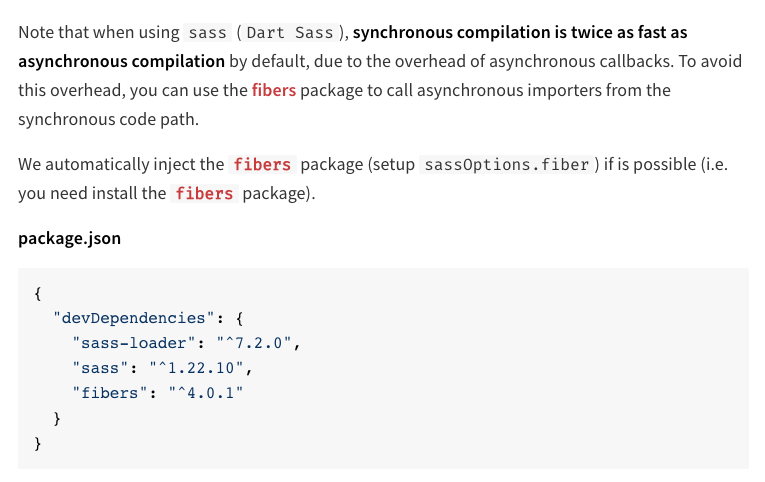Click the "^4.0.1" version string
The height and width of the screenshot is (482, 765).
[x=206, y=393]
